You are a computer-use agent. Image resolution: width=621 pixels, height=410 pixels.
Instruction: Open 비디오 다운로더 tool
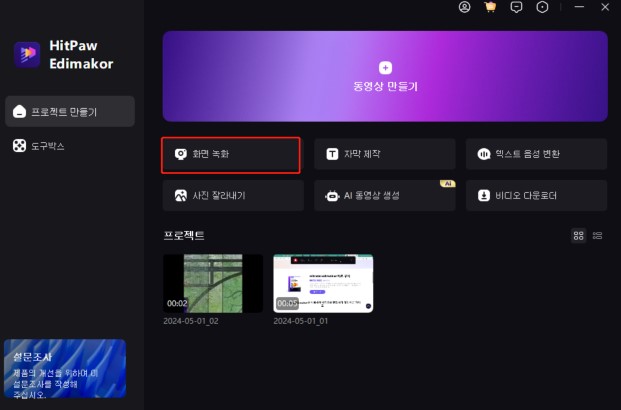536,195
